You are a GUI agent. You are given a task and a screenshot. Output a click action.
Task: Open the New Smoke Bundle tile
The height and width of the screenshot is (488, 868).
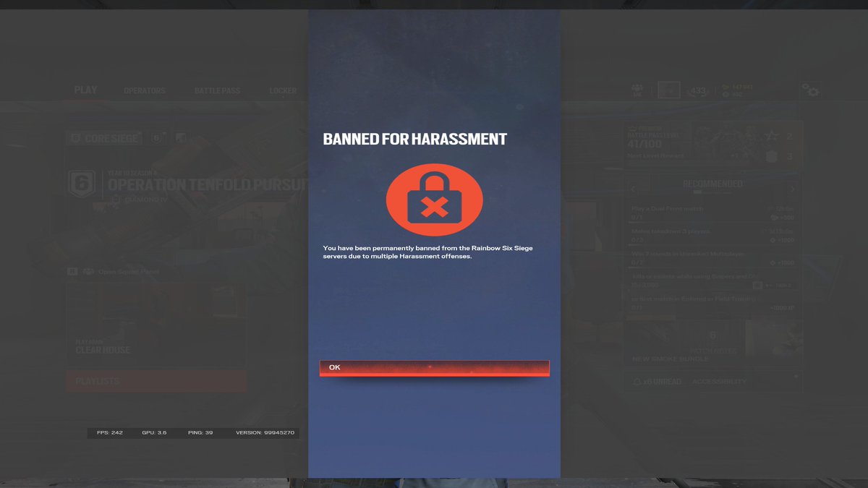coord(671,359)
